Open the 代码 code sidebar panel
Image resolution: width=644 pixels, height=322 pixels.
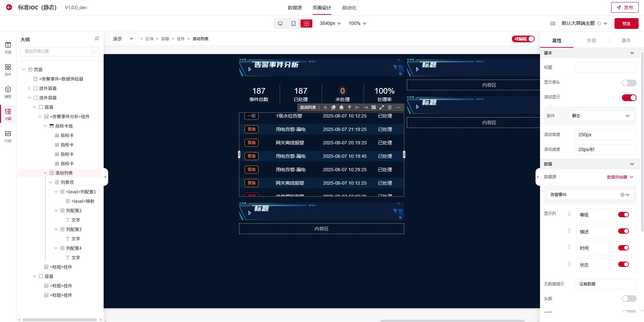click(8, 136)
